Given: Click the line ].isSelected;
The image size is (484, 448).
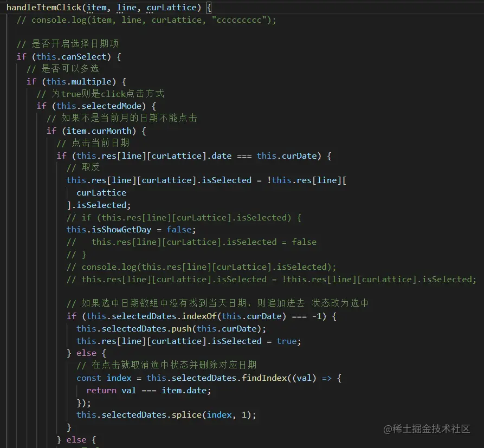Looking at the screenshot, I should [x=99, y=205].
